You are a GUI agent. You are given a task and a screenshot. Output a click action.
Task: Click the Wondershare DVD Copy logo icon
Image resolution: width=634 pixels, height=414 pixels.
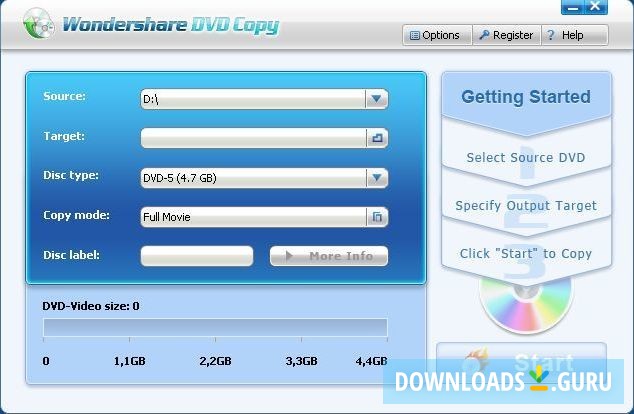[38, 24]
